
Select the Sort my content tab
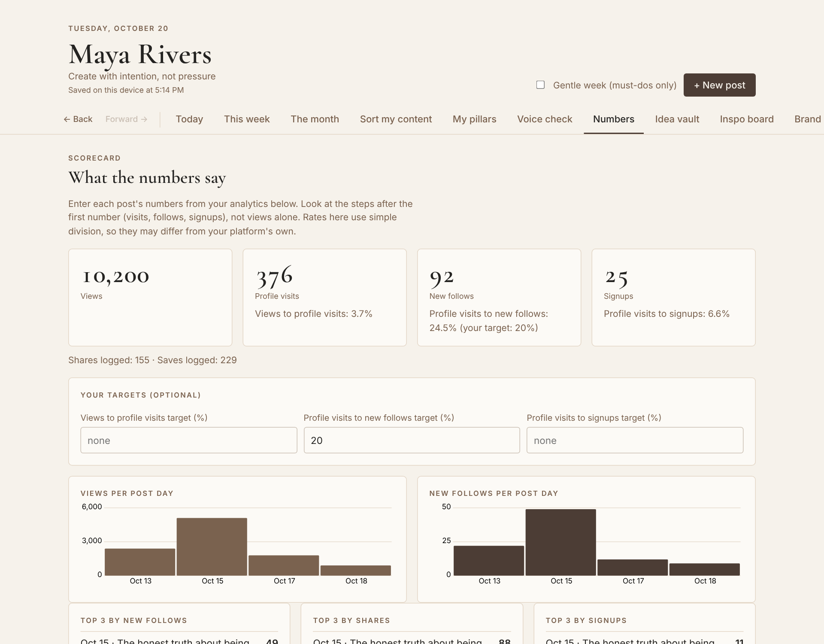click(396, 119)
